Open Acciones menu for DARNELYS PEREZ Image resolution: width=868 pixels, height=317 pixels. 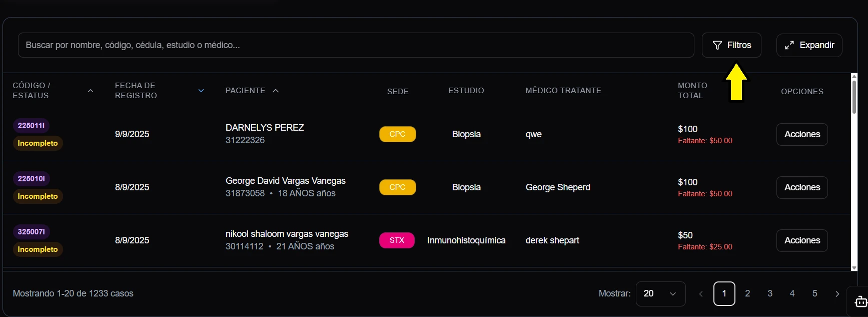[x=801, y=134]
